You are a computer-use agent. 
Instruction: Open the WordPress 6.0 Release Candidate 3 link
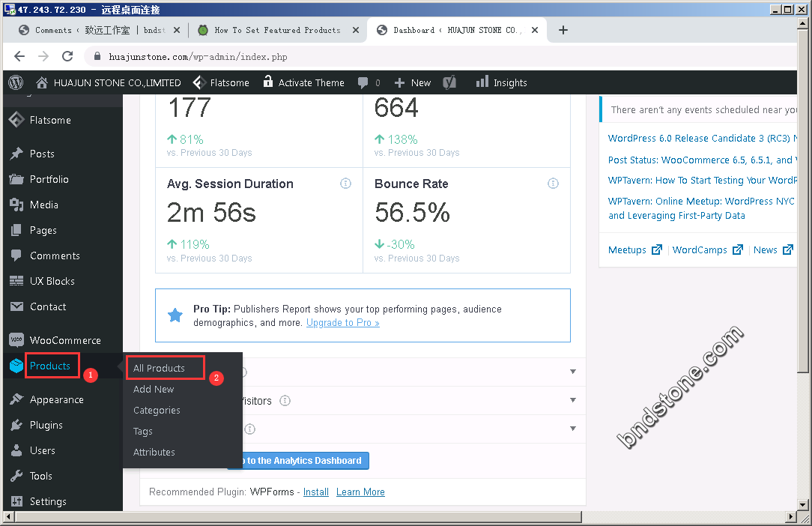point(702,139)
